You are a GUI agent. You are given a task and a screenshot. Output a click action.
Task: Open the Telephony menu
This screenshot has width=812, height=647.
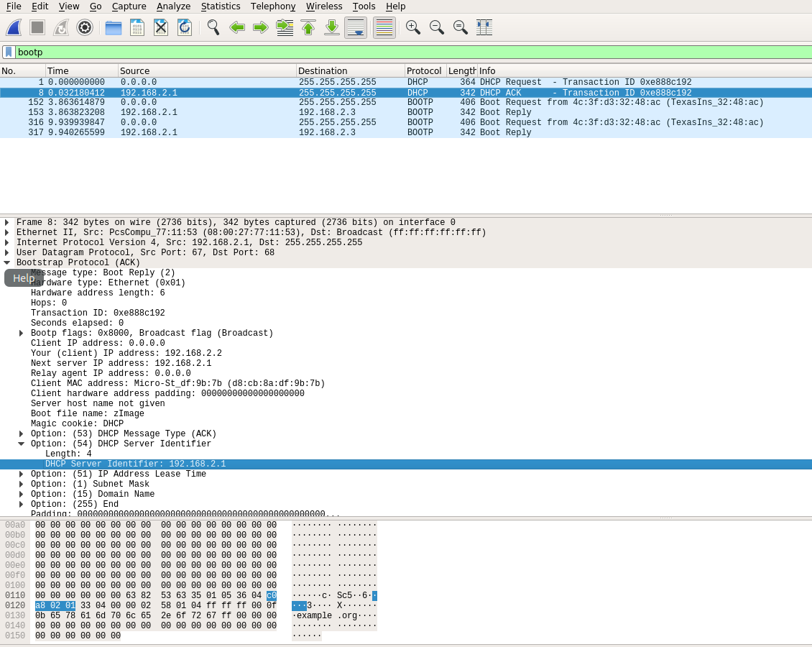(273, 6)
